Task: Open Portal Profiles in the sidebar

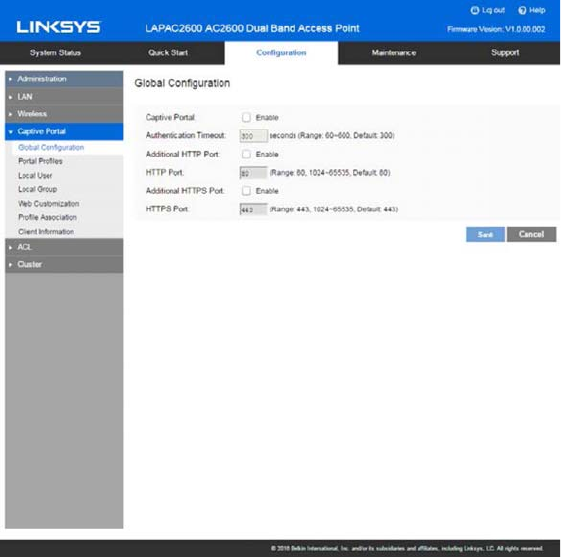Action: pos(40,161)
